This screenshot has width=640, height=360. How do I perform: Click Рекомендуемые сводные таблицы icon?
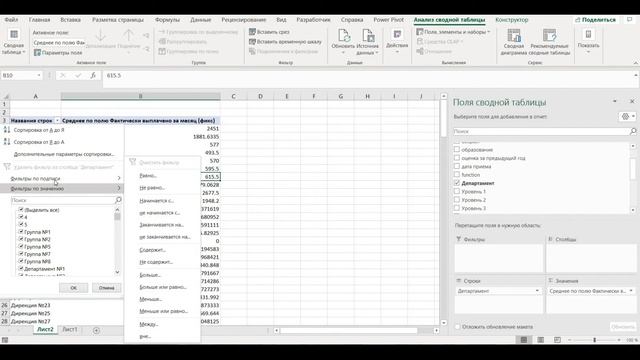tap(549, 36)
